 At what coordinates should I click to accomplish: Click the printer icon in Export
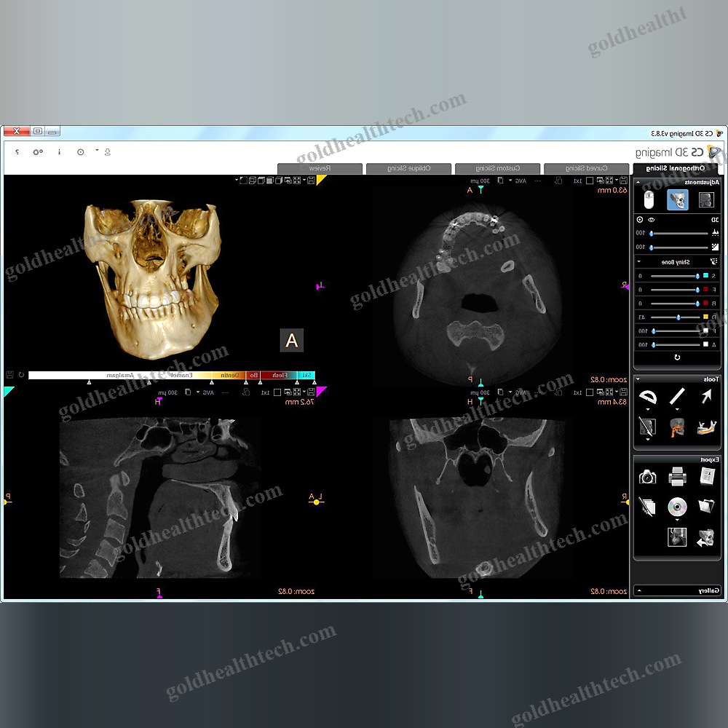coord(677,477)
